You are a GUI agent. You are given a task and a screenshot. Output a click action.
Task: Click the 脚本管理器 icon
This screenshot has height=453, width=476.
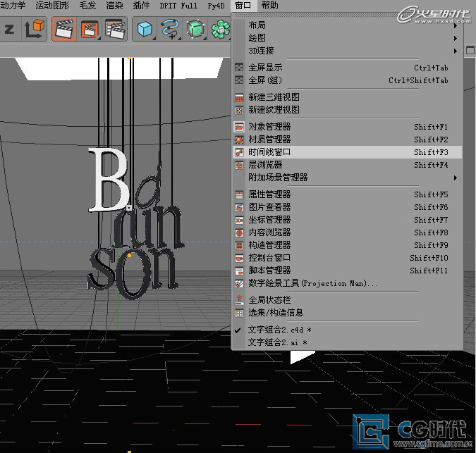click(239, 271)
